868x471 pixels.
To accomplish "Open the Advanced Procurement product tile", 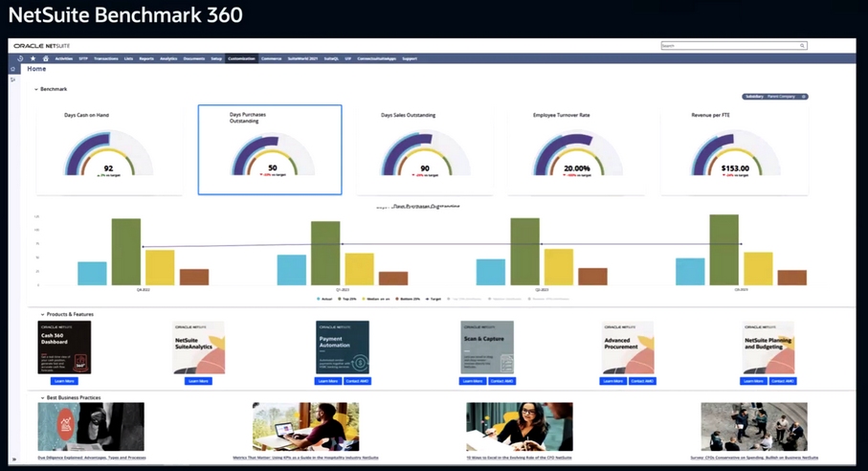I will pos(628,348).
